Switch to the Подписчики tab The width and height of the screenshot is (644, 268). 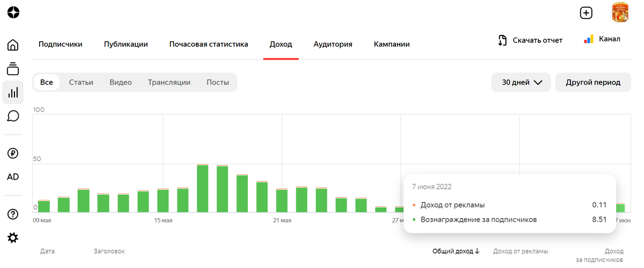(x=61, y=44)
